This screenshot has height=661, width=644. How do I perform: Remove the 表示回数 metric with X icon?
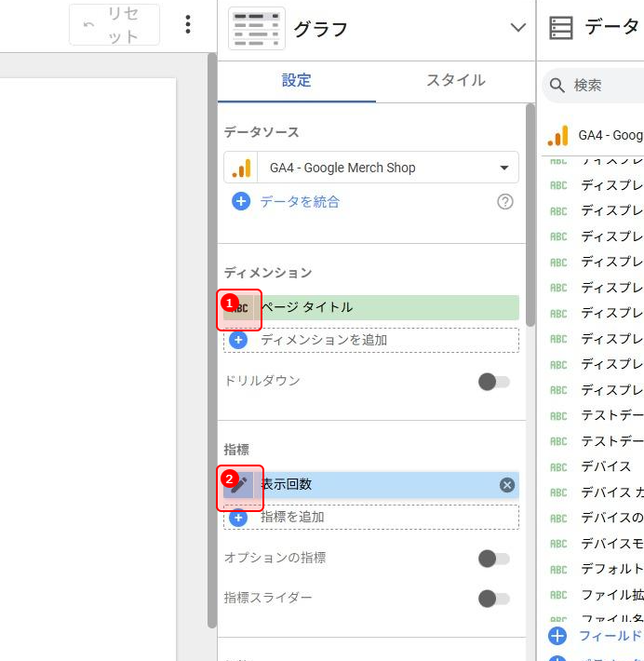tap(506, 484)
